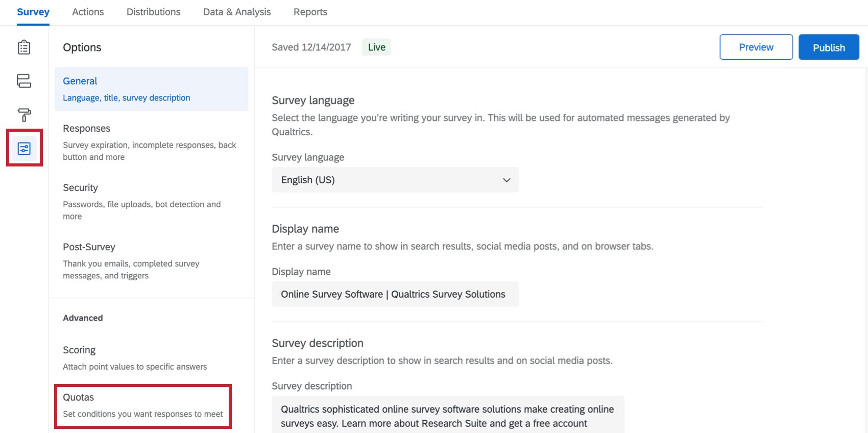Click the Display name input field
This screenshot has height=433, width=868.
coord(395,294)
